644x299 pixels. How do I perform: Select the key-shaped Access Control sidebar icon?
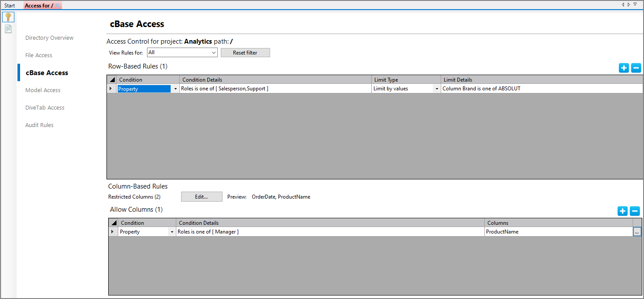click(x=8, y=17)
